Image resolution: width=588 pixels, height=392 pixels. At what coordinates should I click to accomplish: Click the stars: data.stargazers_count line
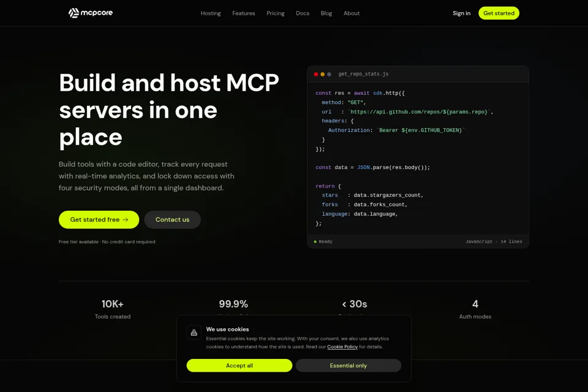tap(372, 195)
